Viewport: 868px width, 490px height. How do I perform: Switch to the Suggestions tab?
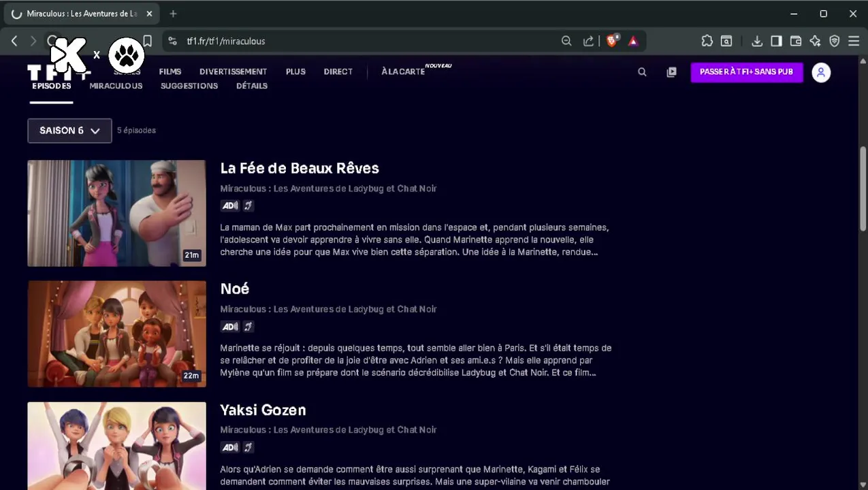click(x=189, y=86)
